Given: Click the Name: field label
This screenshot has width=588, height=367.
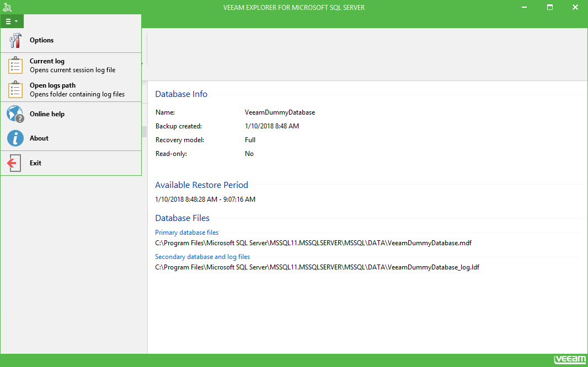Looking at the screenshot, I should (165, 112).
